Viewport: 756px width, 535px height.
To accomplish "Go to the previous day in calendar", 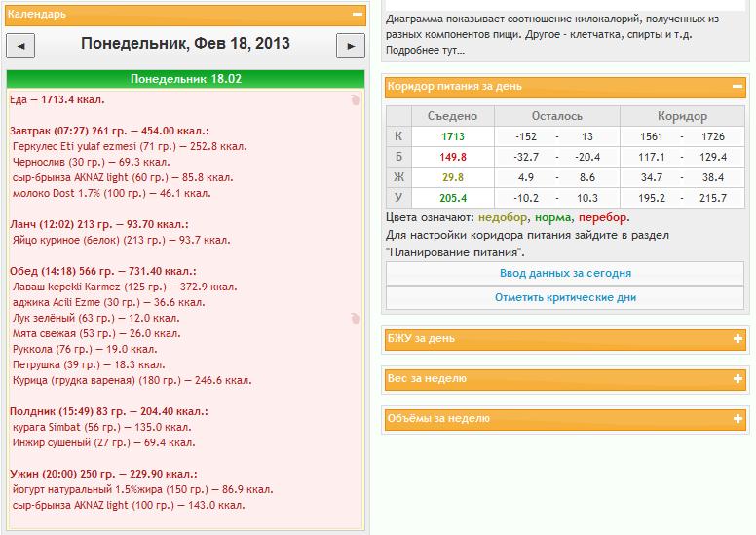I will click(20, 47).
